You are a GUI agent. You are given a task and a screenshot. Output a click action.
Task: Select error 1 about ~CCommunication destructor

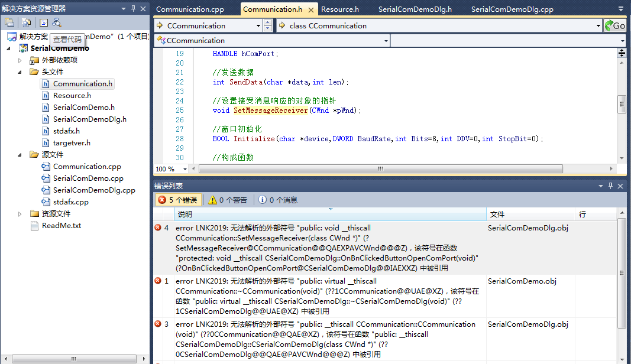(385, 296)
